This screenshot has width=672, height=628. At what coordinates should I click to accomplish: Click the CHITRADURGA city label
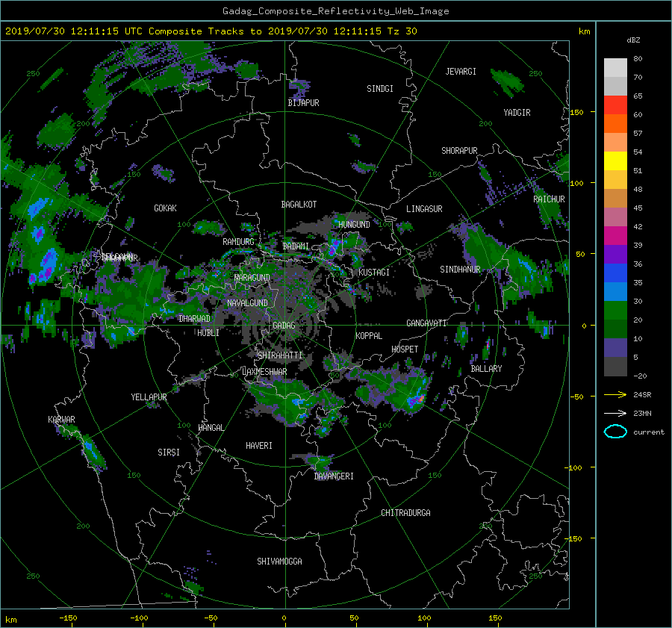tap(405, 513)
